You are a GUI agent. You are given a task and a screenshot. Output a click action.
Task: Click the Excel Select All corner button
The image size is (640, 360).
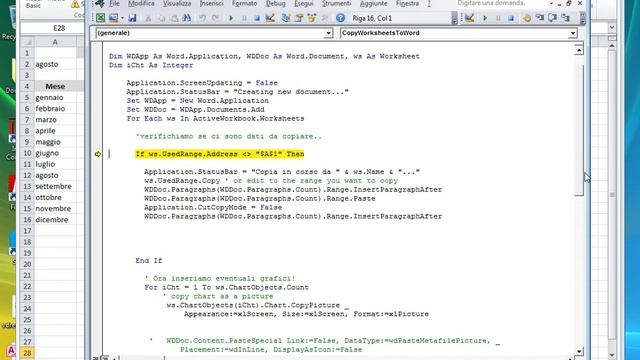click(x=27, y=42)
